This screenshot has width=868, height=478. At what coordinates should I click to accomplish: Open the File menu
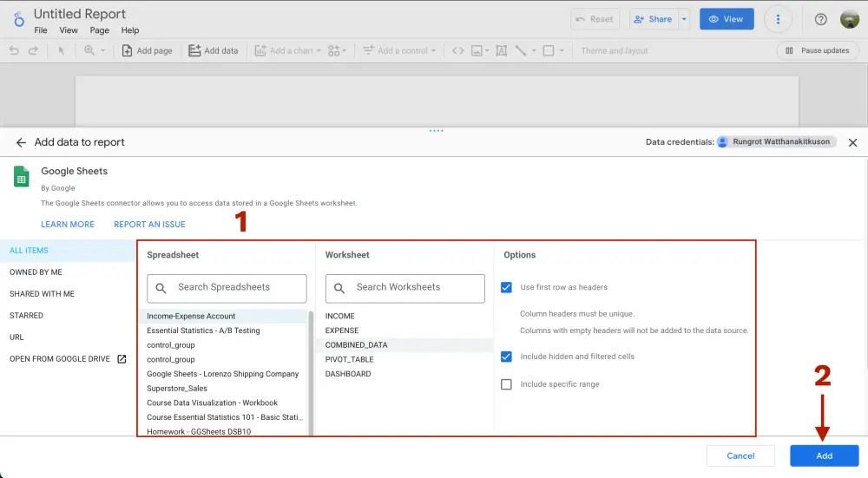click(x=41, y=30)
